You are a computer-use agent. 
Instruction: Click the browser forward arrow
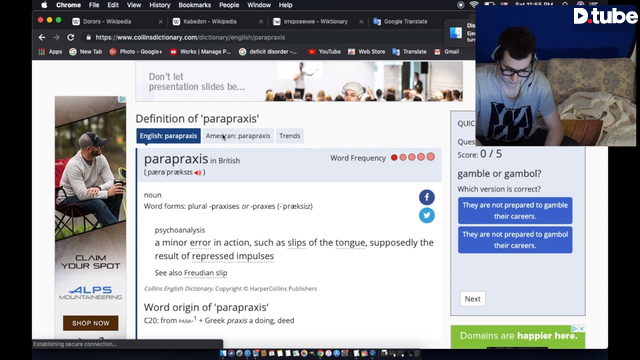[x=56, y=37]
